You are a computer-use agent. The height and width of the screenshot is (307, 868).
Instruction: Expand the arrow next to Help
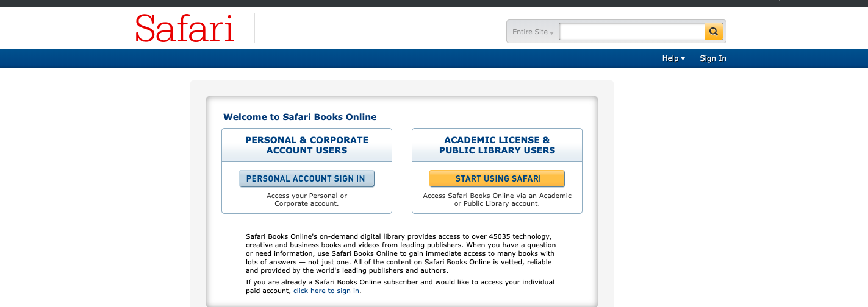tap(683, 59)
